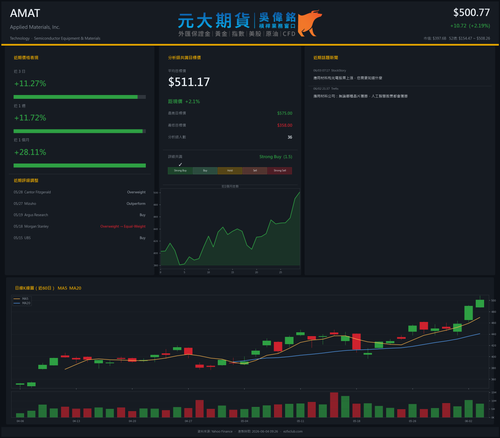Click the AMAT ticker title

pos(25,13)
